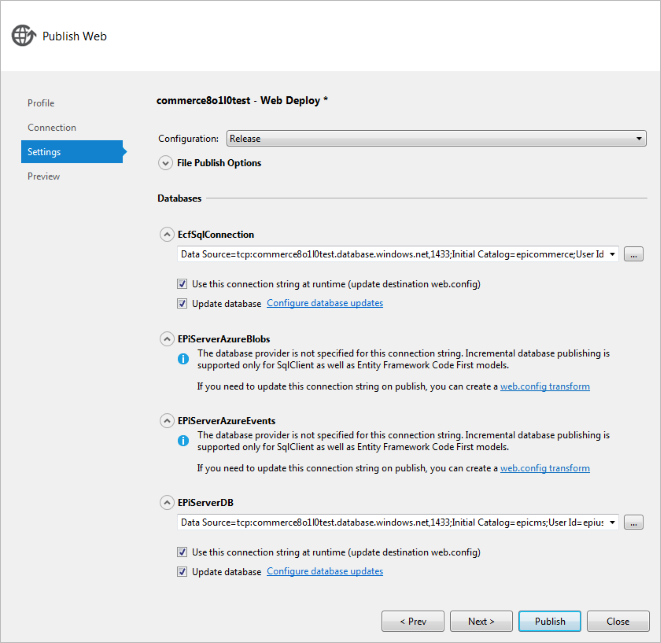Image resolution: width=661 pixels, height=643 pixels.
Task: Go to the Preview tab
Action: (x=44, y=176)
